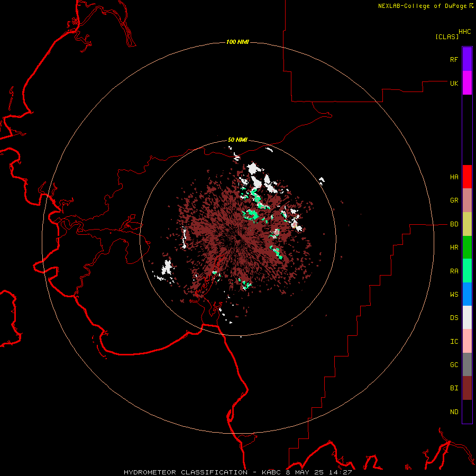476x476 pixels.
Task: Click the GC gray legend swatch
Action: (x=467, y=364)
